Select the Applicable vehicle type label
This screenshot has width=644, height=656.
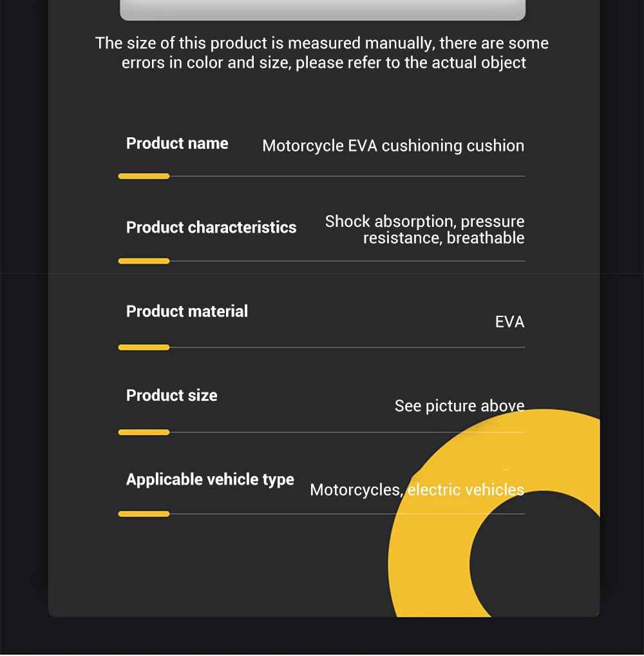pos(211,480)
